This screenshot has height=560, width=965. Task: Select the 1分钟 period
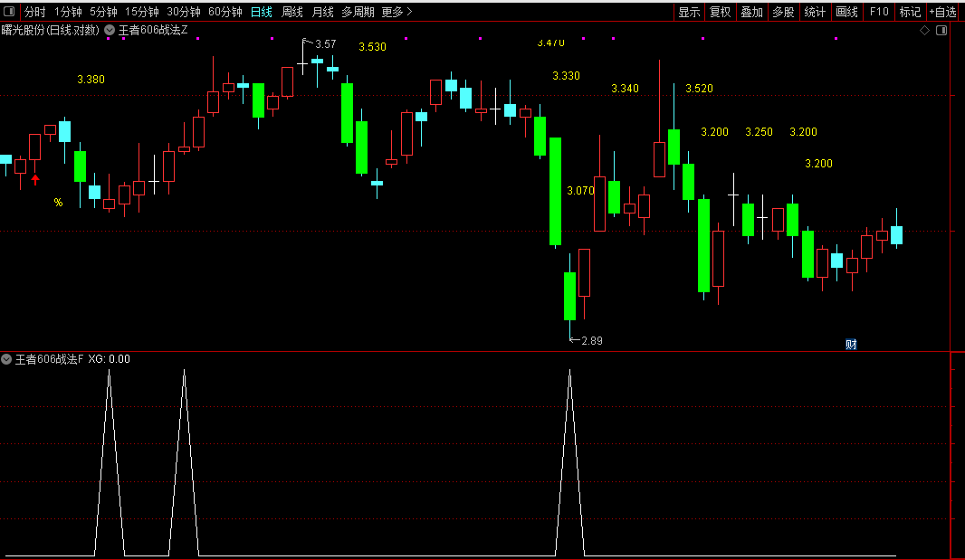[68, 12]
